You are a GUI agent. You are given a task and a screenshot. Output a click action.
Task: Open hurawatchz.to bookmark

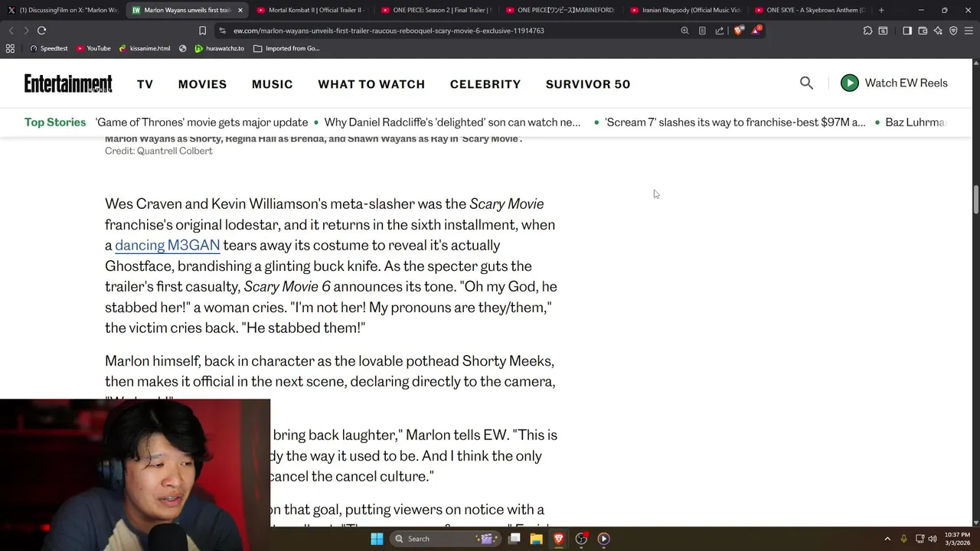[x=220, y=48]
